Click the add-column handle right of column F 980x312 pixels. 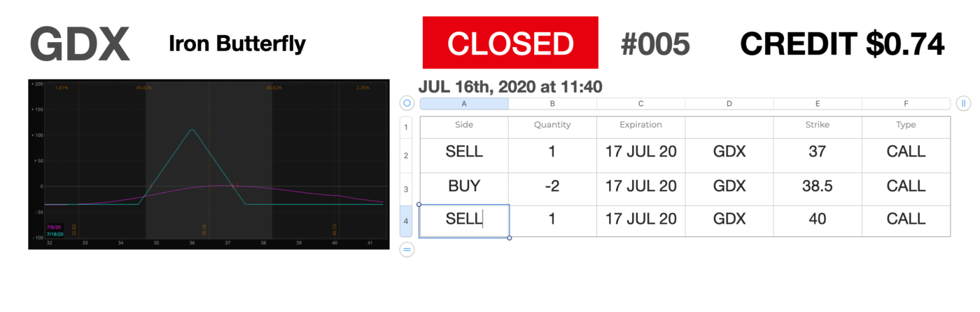point(963,103)
